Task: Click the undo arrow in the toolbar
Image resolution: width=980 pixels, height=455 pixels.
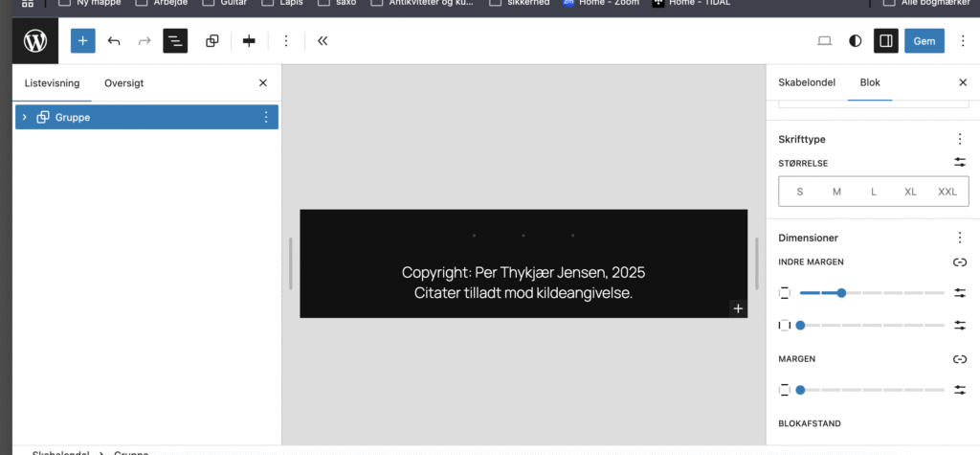Action: (x=114, y=41)
